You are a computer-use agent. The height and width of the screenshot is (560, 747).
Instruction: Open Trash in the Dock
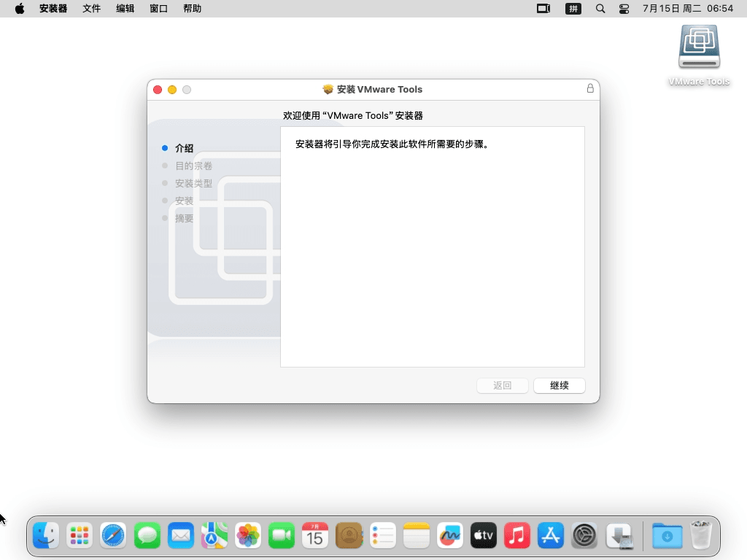pos(701,536)
